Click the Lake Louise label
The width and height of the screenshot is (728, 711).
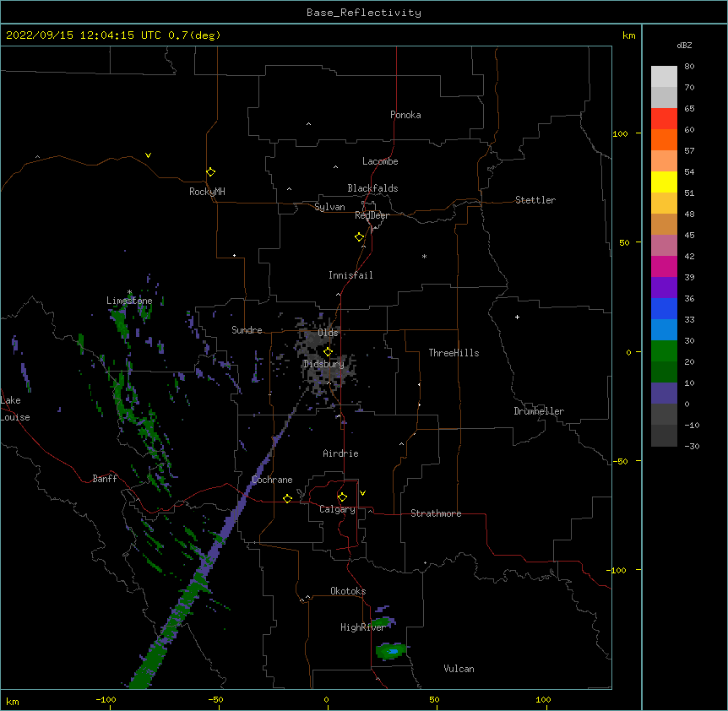[x=15, y=409]
